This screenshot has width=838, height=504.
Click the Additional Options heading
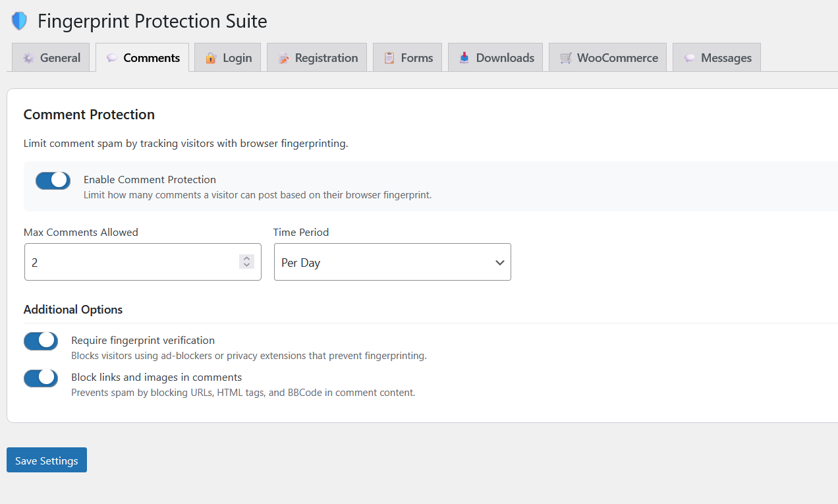pyautogui.click(x=73, y=310)
